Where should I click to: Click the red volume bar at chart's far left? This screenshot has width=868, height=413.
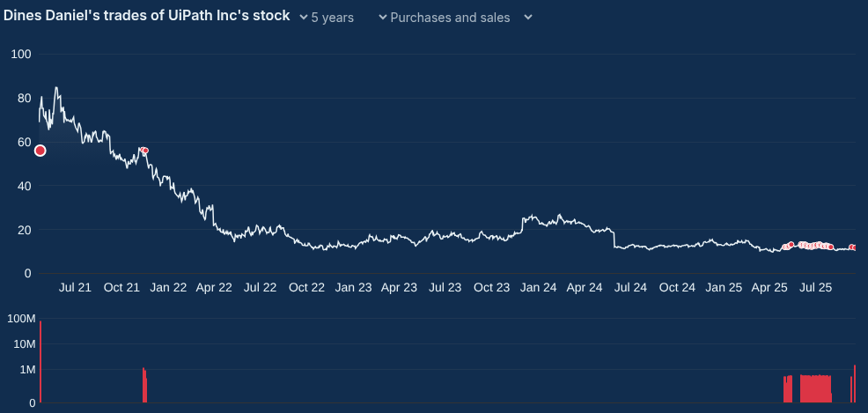tap(40, 363)
